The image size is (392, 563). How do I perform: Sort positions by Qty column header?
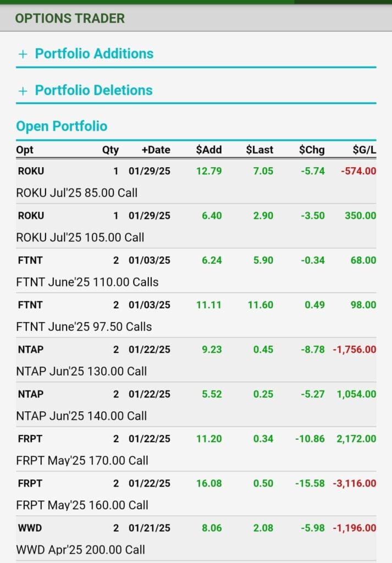(109, 150)
